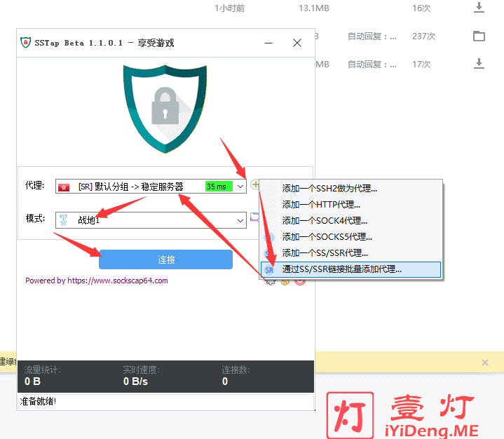Click download icon on the 16次 row
This screenshot has height=439, width=504.
(479, 8)
